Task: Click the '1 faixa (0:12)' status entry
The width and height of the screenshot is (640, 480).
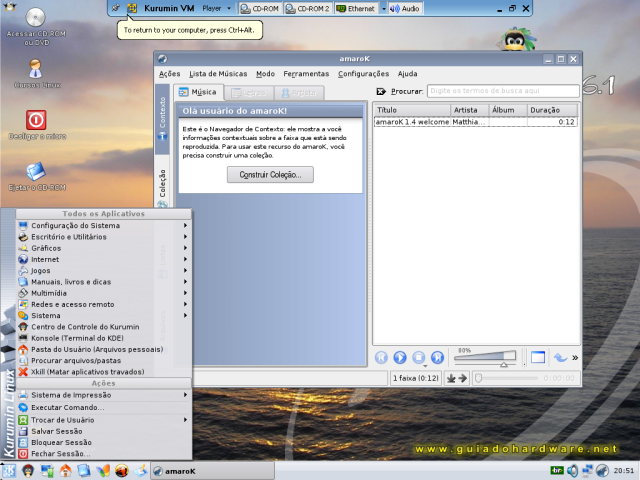Action: tap(416, 378)
